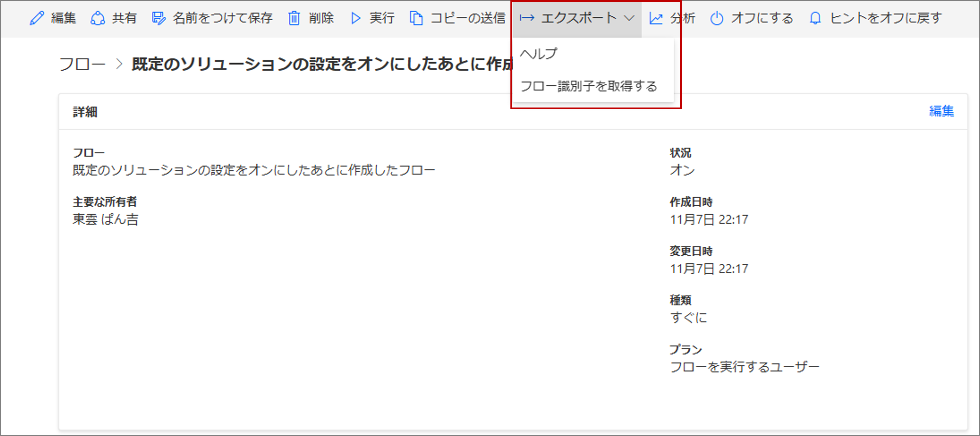The width and height of the screenshot is (980, 436).
Task: Toggle the flow off via オフにする power icon
Action: pos(717,17)
